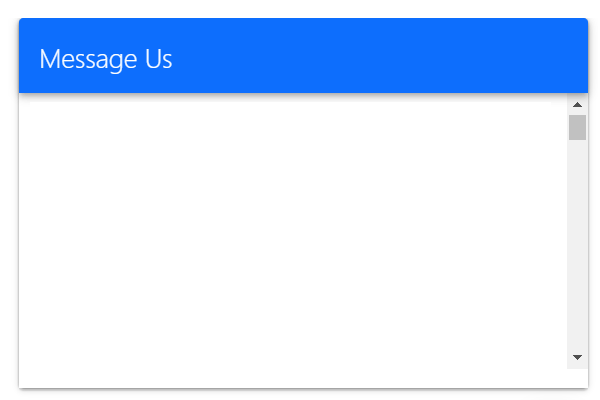Select the word "Message" in the header
The width and height of the screenshot is (600, 400).
pos(88,59)
